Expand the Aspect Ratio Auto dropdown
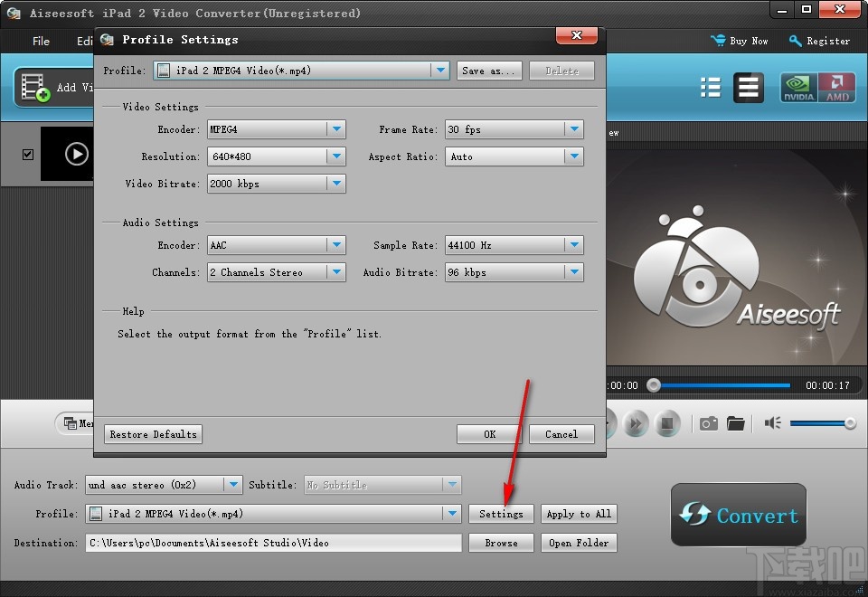 point(574,156)
